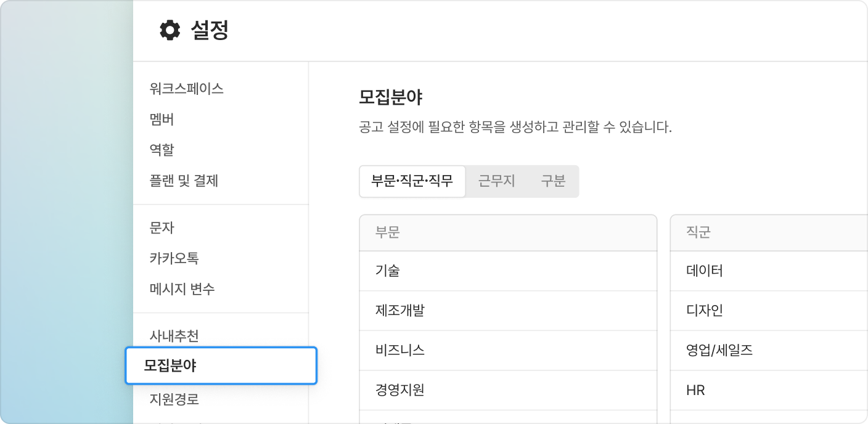Open 문자 settings in sidebar

pos(162,227)
